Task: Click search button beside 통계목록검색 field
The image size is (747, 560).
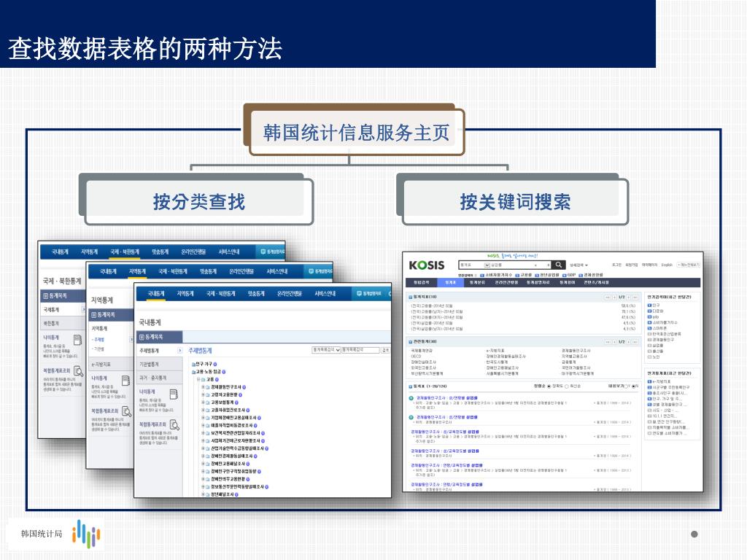Action: [x=385, y=350]
